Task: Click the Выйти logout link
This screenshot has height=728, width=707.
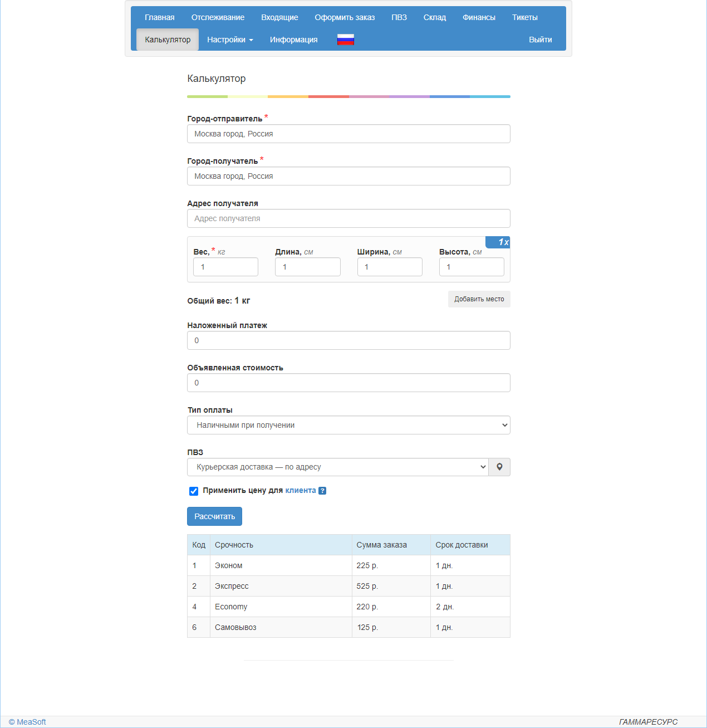Action: click(x=541, y=40)
